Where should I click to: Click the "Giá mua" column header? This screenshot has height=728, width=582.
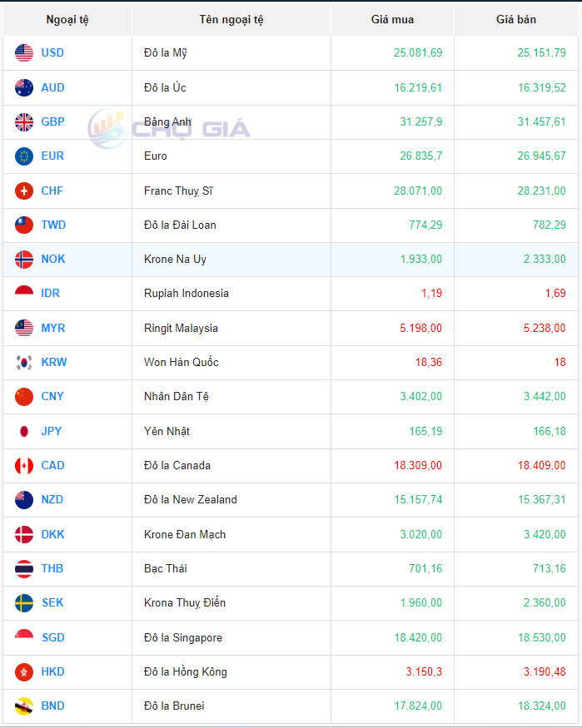(392, 19)
